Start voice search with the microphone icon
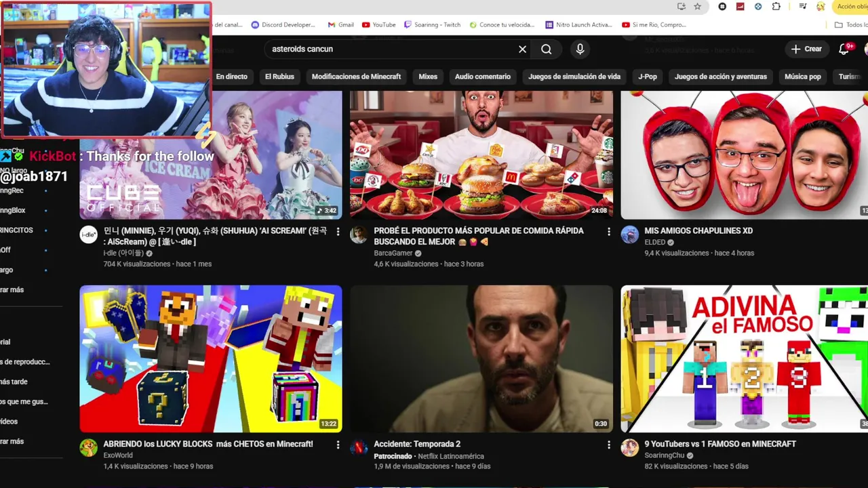This screenshot has height=488, width=868. pos(580,49)
